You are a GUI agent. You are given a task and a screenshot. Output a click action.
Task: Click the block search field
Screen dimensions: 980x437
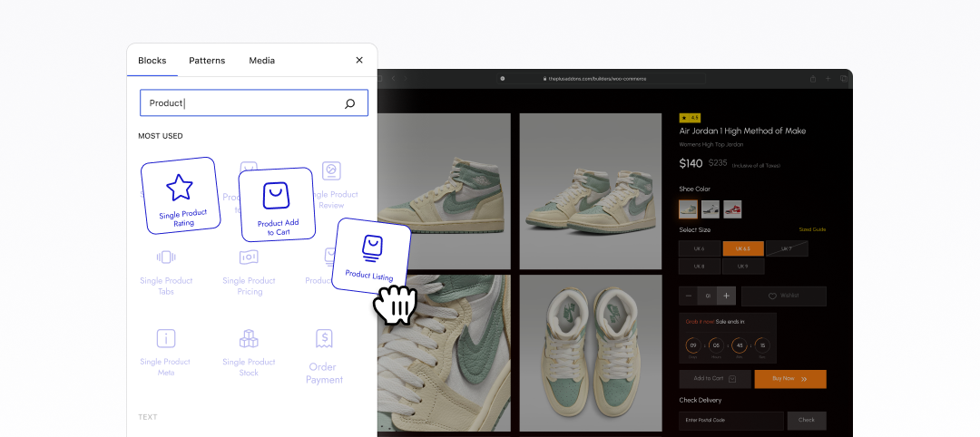pyautogui.click(x=254, y=103)
